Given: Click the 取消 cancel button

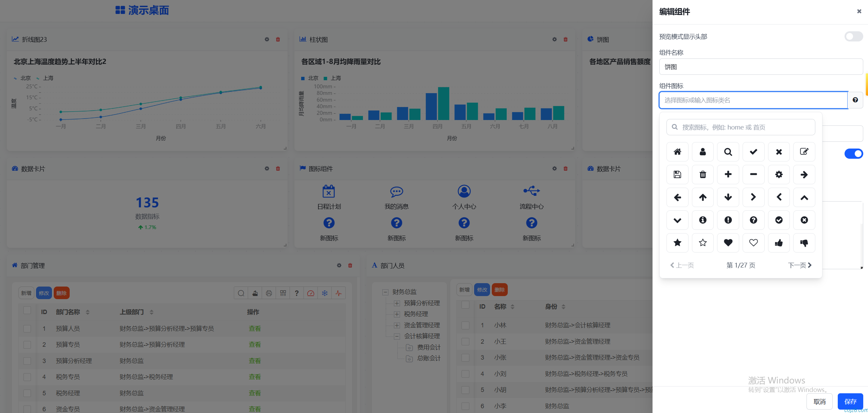Looking at the screenshot, I should tap(819, 401).
